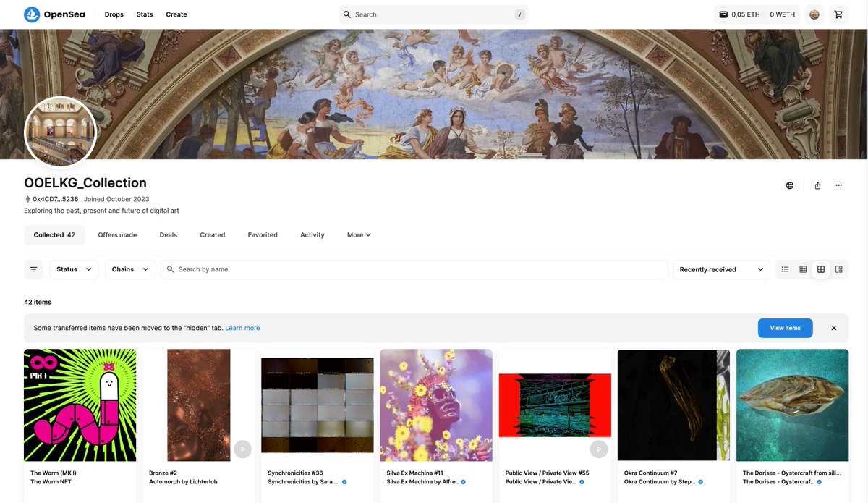Screen dimensions: 868x503
Task: Click the profile picture avatar
Action: [x=61, y=132]
